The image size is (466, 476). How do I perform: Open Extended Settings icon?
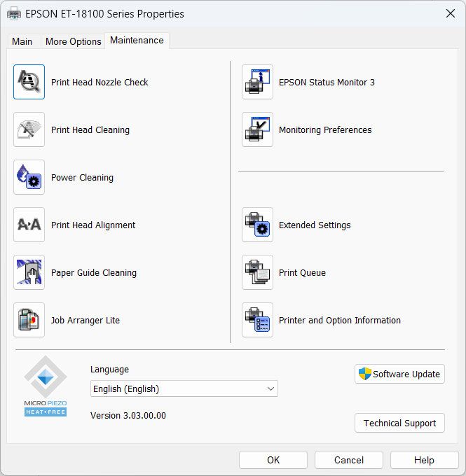[x=257, y=225]
